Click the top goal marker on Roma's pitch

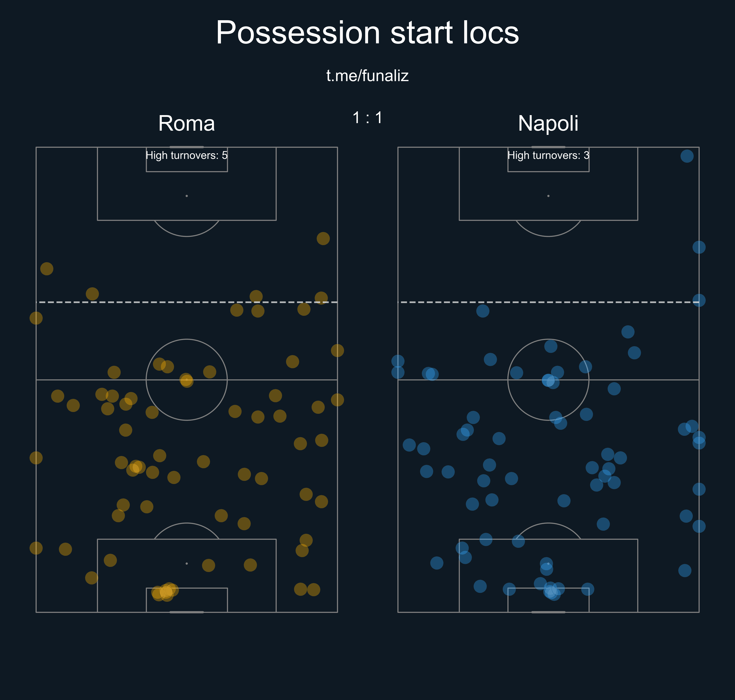(x=186, y=147)
